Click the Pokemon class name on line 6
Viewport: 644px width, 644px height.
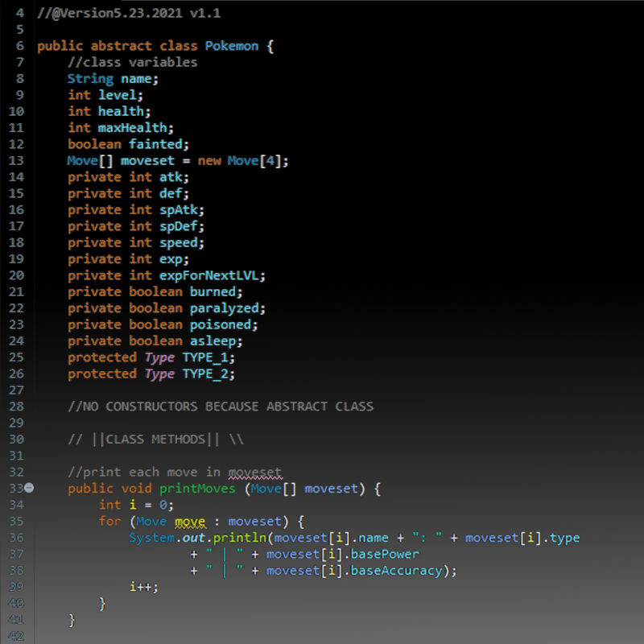(x=232, y=46)
